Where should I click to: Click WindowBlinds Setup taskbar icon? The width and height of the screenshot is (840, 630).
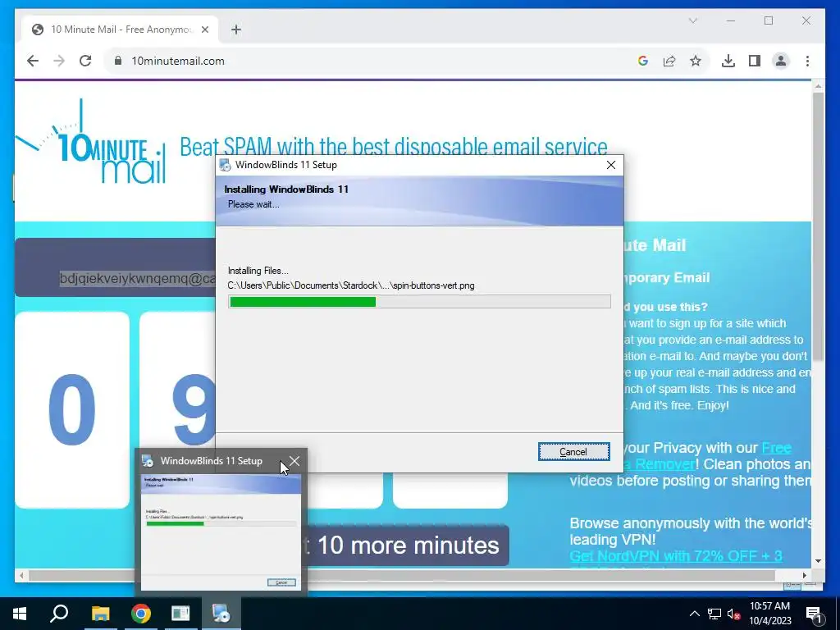click(x=221, y=614)
